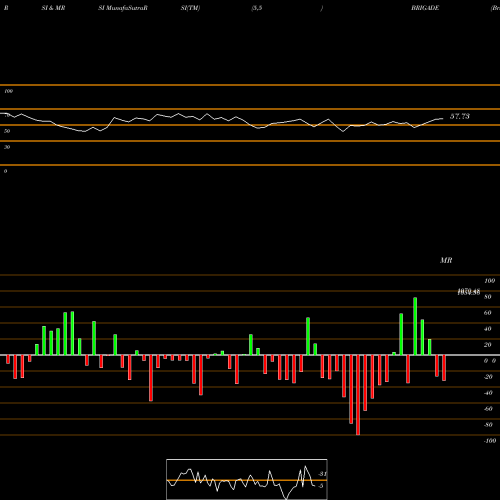Click the '(5,5' parameter text
500x500 pixels.
pyautogui.click(x=257, y=8)
